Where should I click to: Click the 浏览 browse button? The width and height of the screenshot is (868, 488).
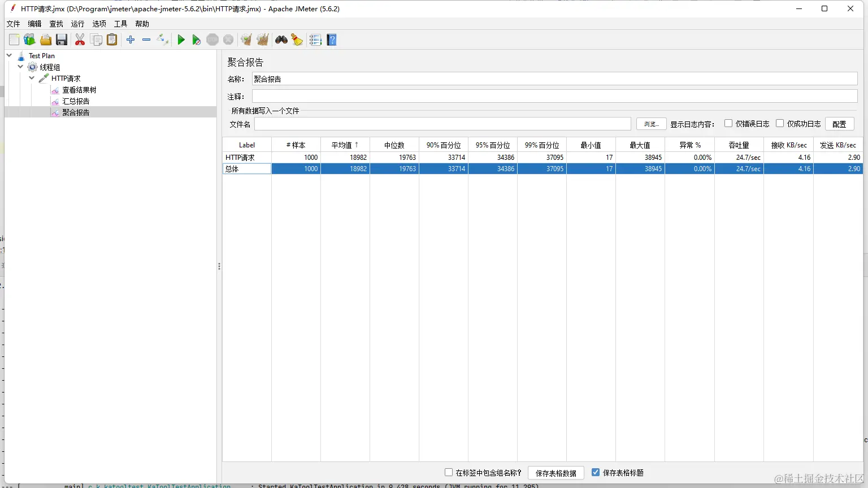click(652, 124)
